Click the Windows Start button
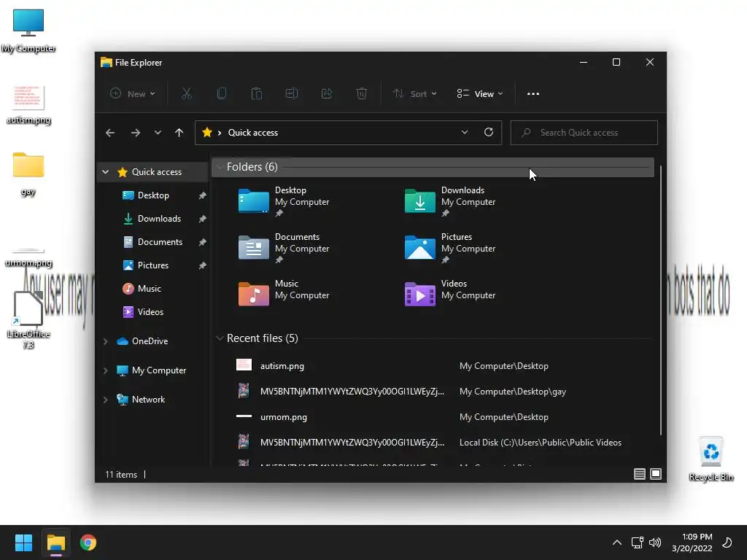747x560 pixels. 23,542
